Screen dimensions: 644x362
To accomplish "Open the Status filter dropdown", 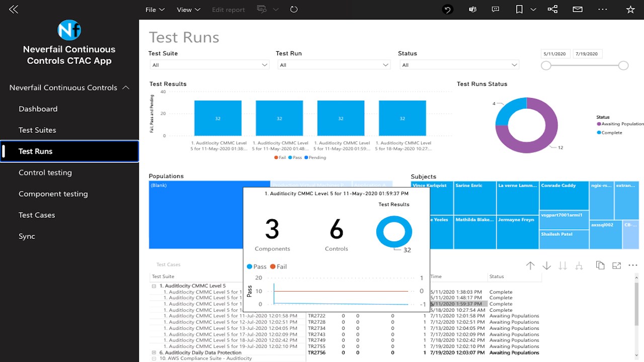I will [459, 65].
